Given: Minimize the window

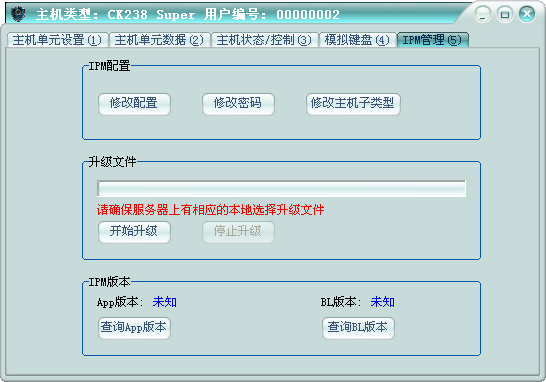Looking at the screenshot, I should (483, 15).
